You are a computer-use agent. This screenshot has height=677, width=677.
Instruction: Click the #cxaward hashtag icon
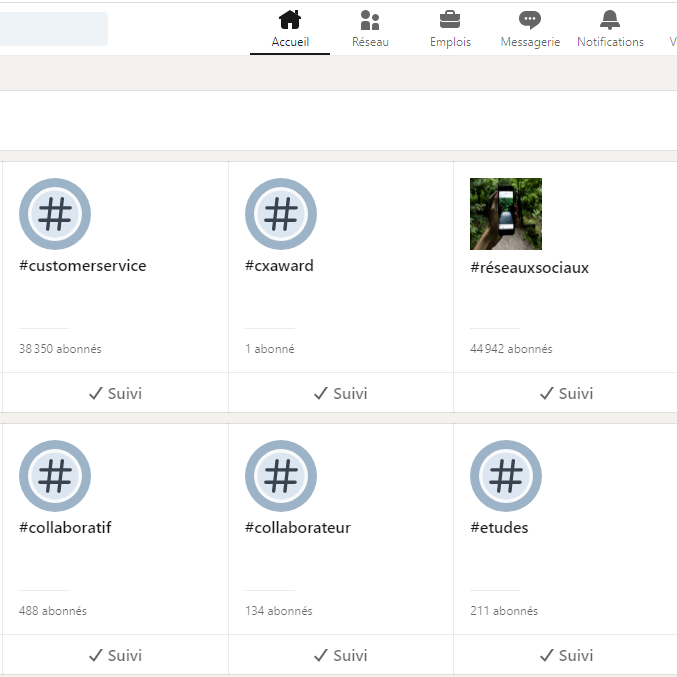point(281,214)
